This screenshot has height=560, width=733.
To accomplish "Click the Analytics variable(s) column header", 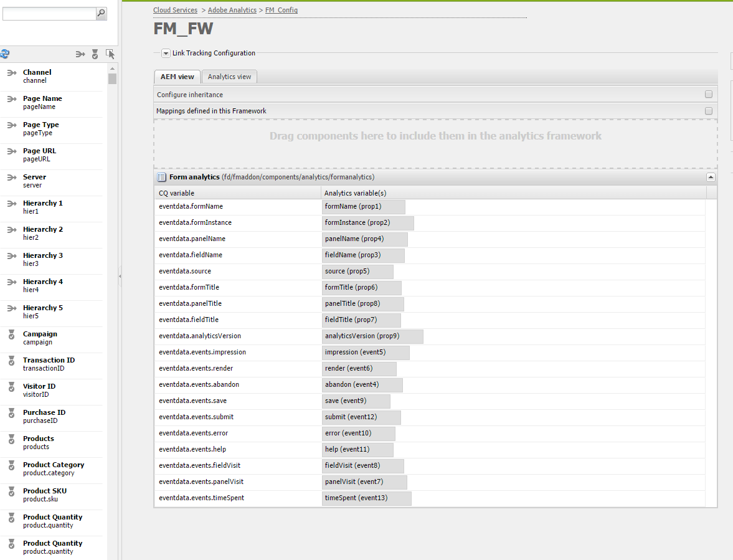I will click(x=513, y=193).
